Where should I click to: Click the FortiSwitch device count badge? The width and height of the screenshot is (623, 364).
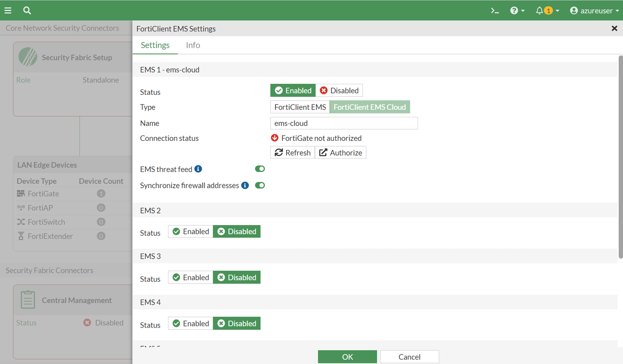click(x=101, y=222)
